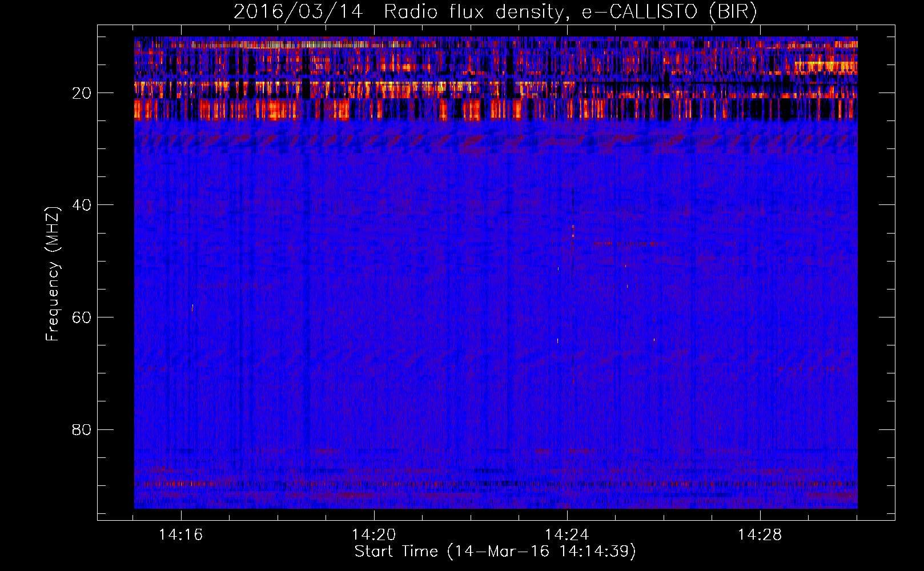Click the vertical dotted streak near 14:24
Image resolution: width=924 pixels, height=571 pixels.
(573, 228)
